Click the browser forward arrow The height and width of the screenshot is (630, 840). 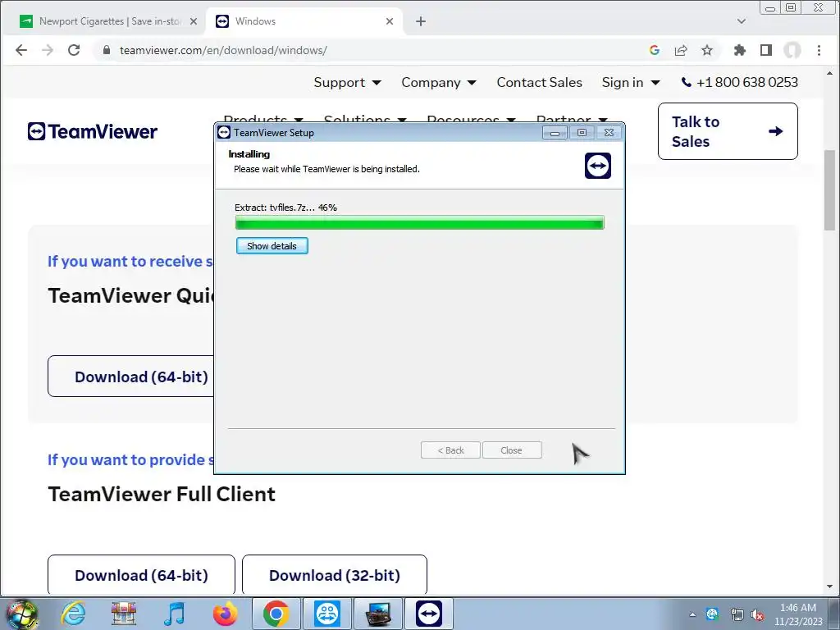click(48, 50)
